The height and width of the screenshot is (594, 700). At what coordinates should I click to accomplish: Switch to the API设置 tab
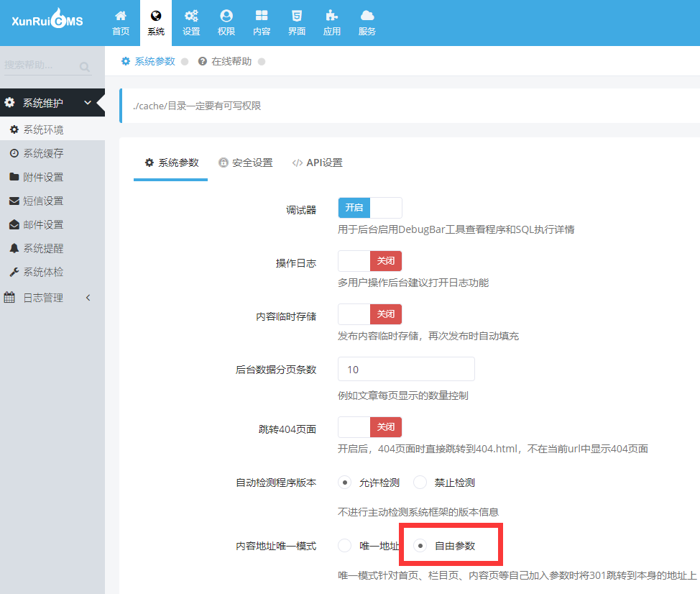click(x=318, y=163)
